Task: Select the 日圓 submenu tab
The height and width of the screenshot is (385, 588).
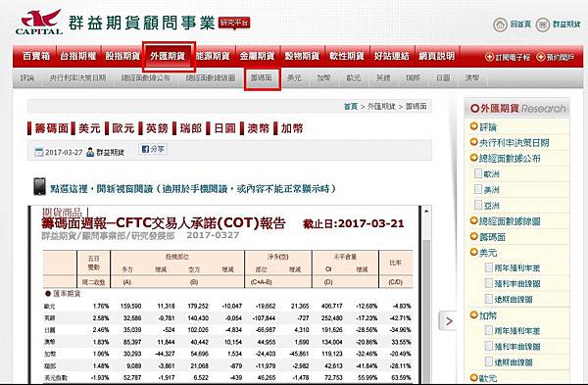Action: click(443, 78)
